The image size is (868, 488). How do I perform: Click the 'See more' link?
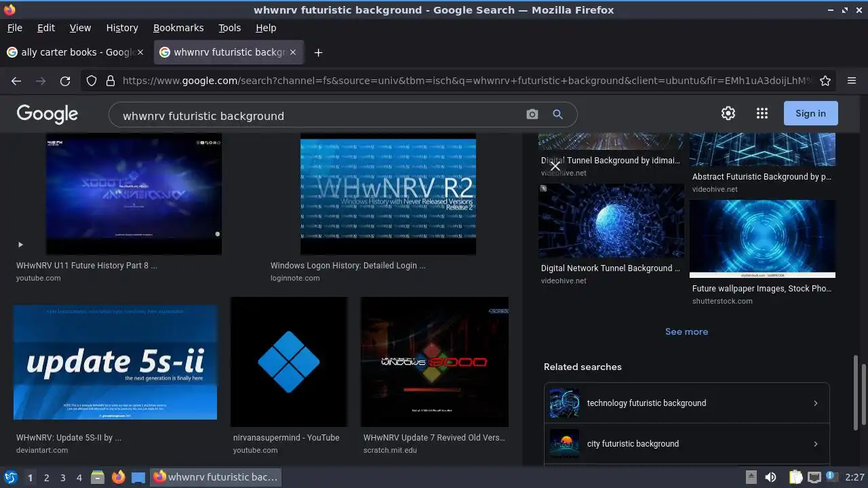click(686, 331)
